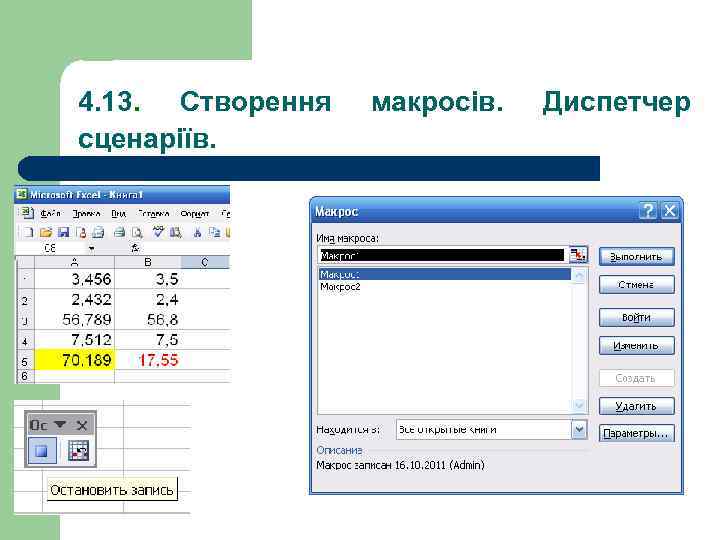
Task: Toggle the Relative Reference icon in recording toolbar
Action: point(78,450)
